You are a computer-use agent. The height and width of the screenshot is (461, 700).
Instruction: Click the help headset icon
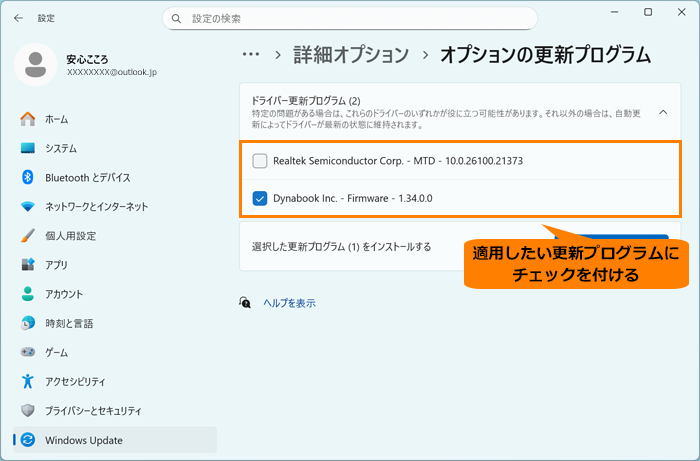(x=245, y=303)
